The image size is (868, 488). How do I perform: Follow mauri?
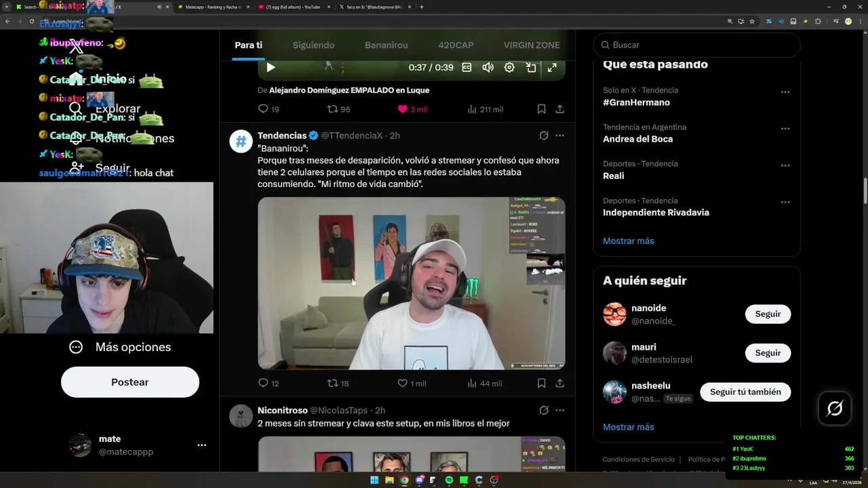point(768,352)
